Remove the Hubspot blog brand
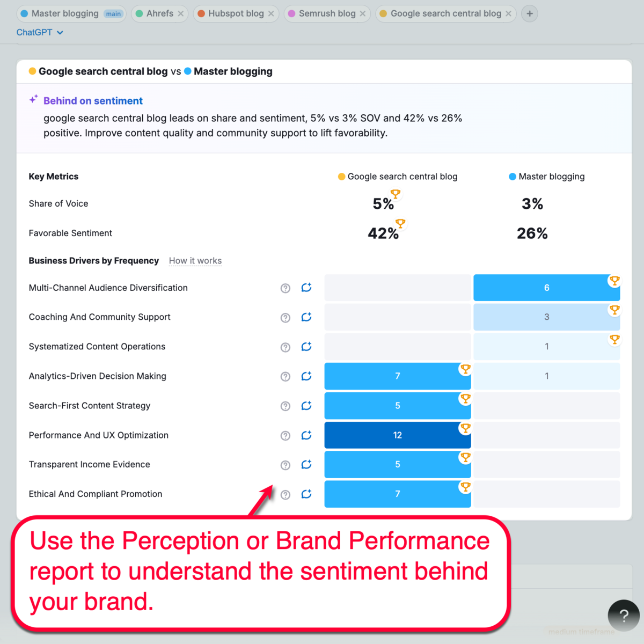 click(x=270, y=13)
